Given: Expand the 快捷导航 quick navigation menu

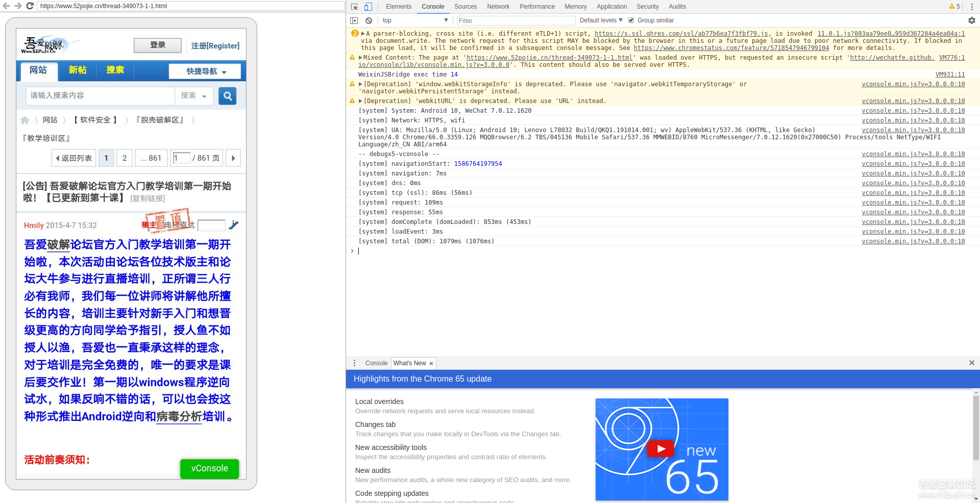Looking at the screenshot, I should pos(205,71).
